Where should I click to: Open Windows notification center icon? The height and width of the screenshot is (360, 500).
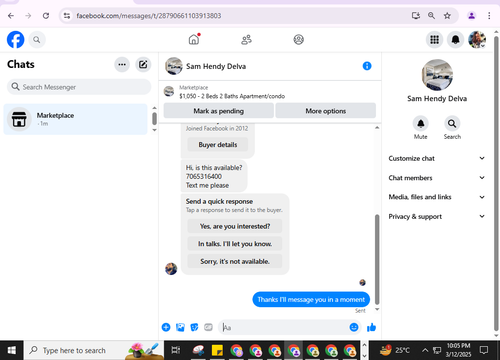coord(484,350)
